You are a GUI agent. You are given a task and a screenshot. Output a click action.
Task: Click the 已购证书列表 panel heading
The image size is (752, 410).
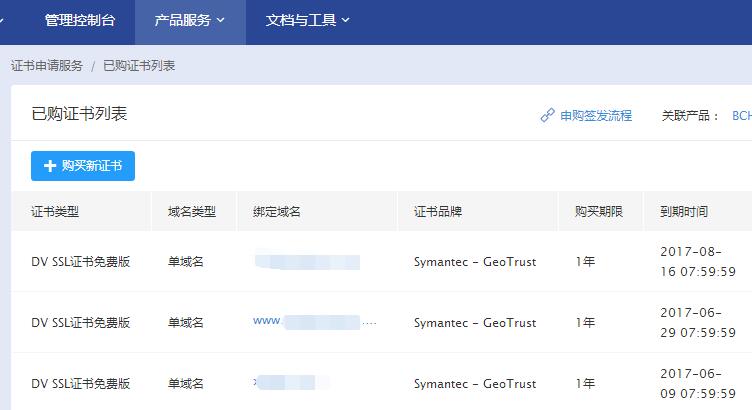click(x=80, y=114)
